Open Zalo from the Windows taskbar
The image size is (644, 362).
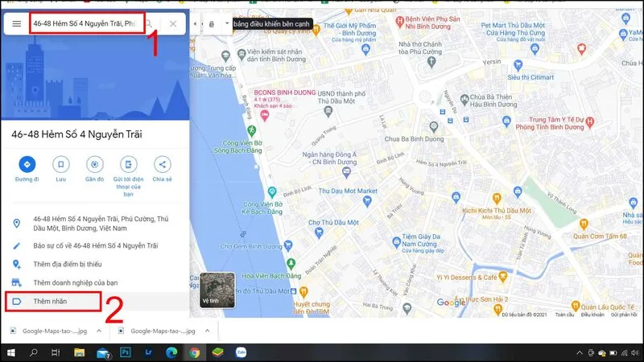(x=241, y=352)
